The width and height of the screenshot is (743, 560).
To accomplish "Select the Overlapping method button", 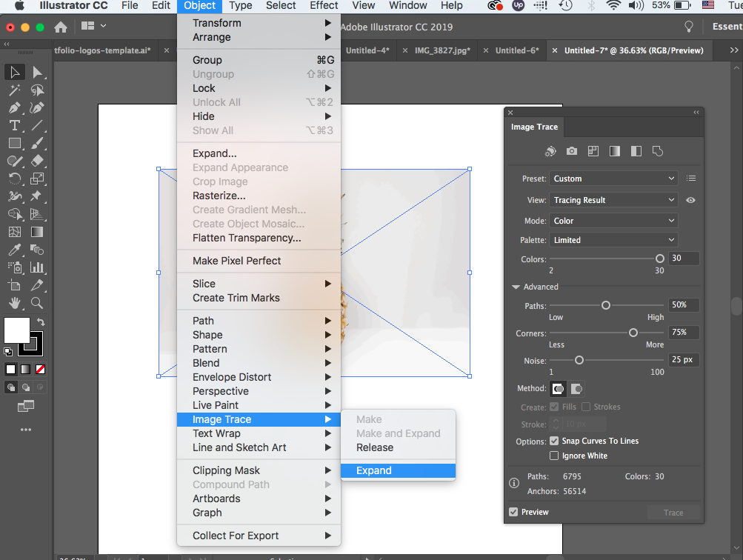I will pyautogui.click(x=576, y=389).
